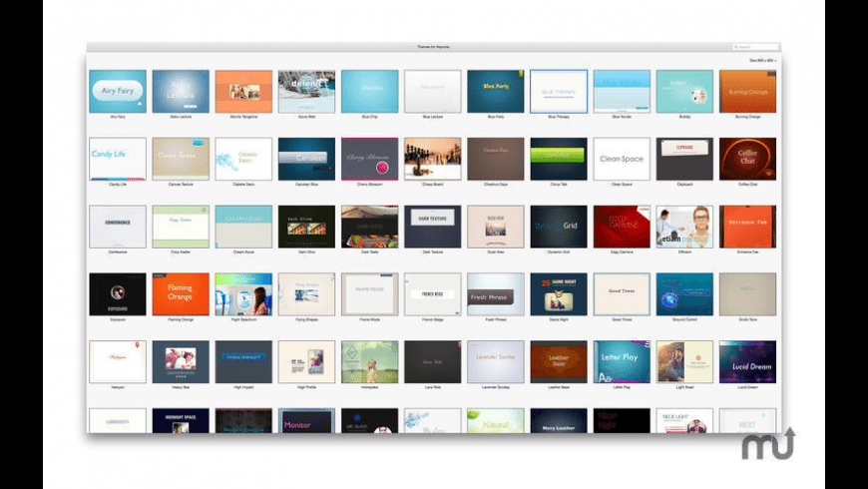Select the Astro Lecture theme thumbnail
Screen dimensions: 868x489
(181, 92)
